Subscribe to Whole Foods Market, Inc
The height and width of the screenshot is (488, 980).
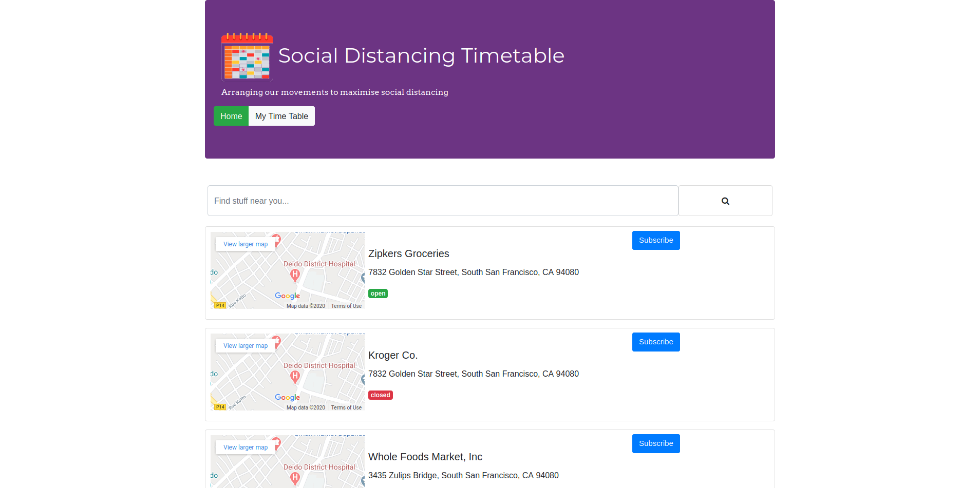tap(656, 443)
